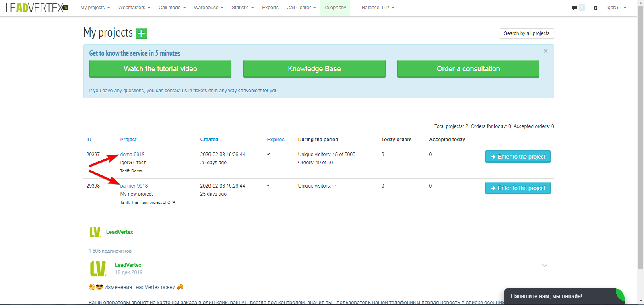Open settings gear icon in header
The width and height of the screenshot is (644, 305).
click(x=596, y=8)
